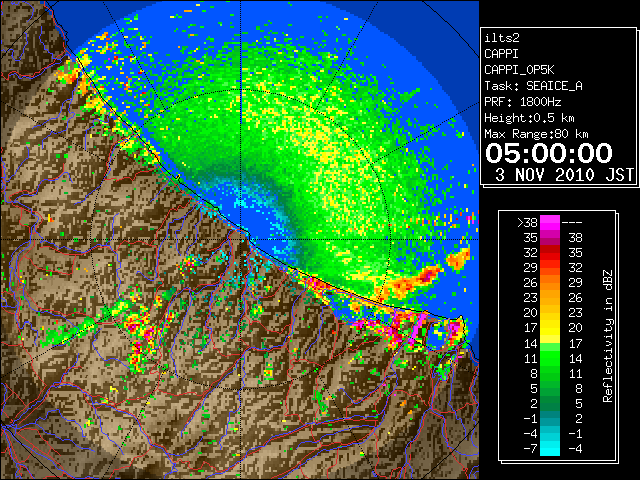Image resolution: width=640 pixels, height=480 pixels.
Task: Click the '---' legend marker
Action: pyautogui.click(x=572, y=223)
